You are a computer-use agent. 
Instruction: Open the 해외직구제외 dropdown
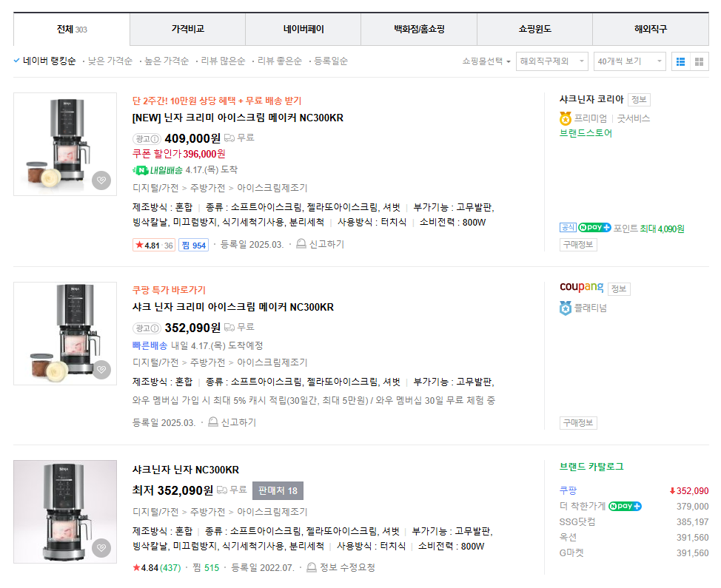pos(551,61)
